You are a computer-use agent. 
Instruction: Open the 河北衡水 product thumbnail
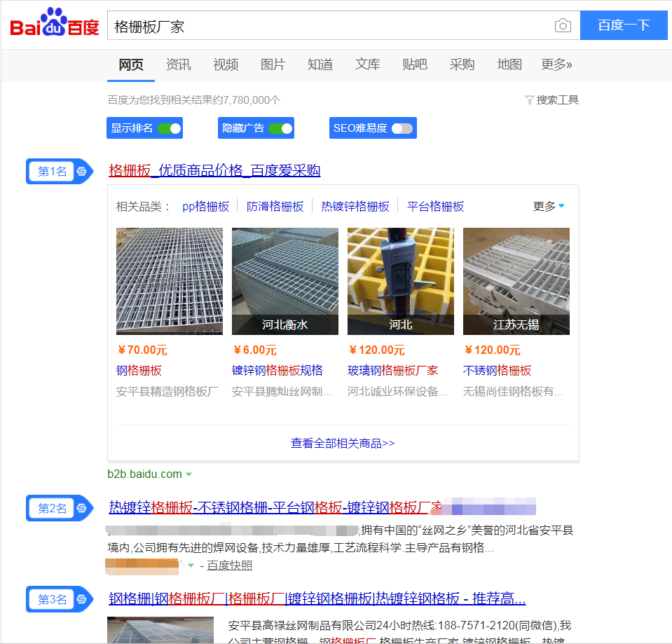click(x=285, y=281)
